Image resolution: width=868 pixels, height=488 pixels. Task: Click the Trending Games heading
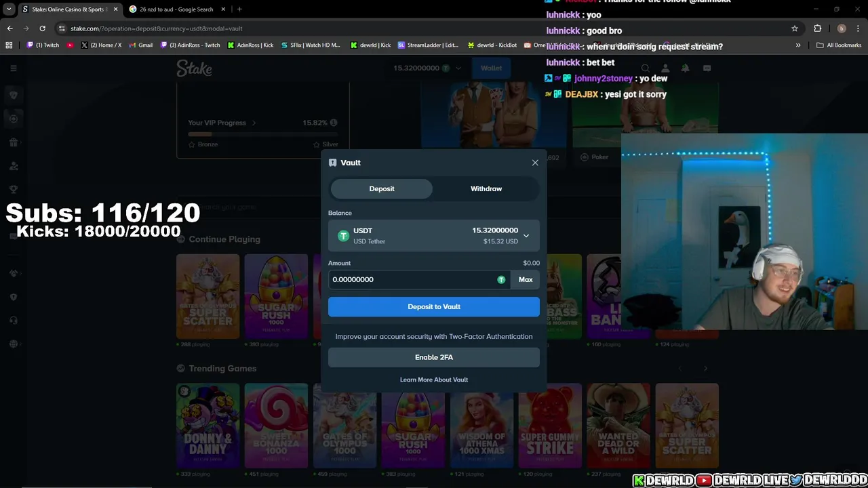(222, 368)
